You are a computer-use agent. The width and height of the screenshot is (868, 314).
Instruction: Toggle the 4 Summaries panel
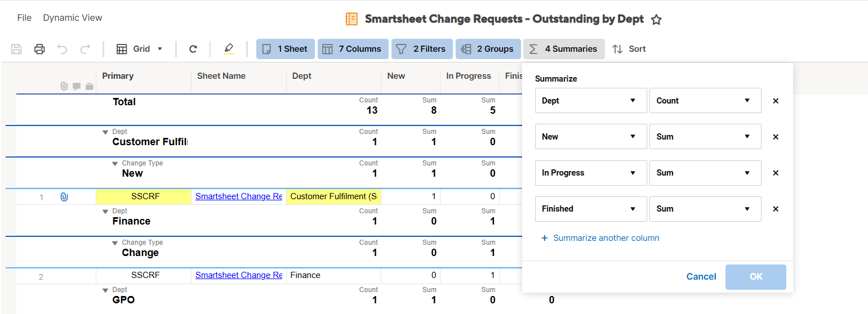click(564, 49)
